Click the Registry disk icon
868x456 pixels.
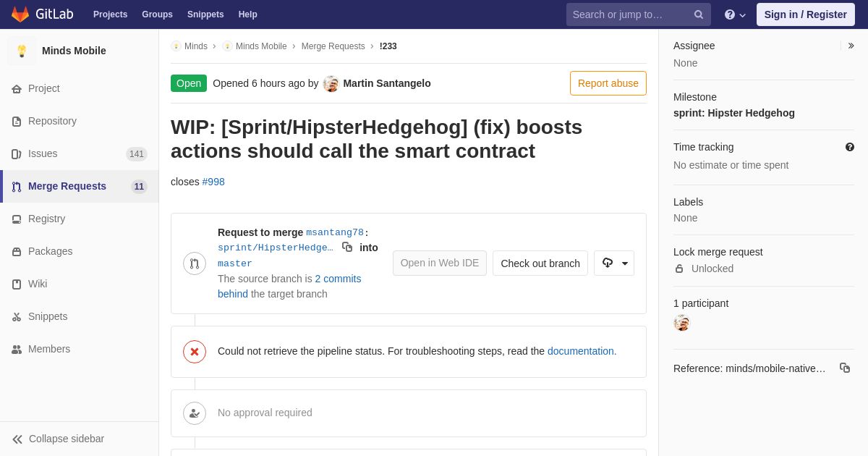(17, 219)
